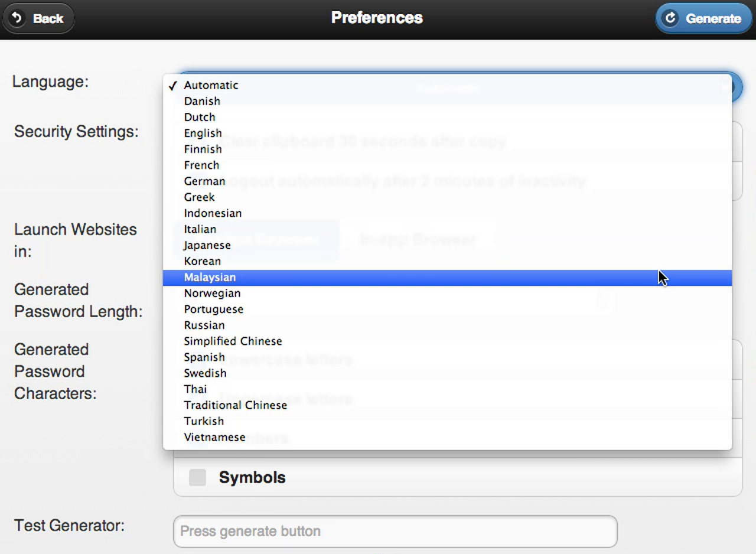Enable the Symbols checkbox
Viewport: 756px width, 554px height.
(197, 477)
